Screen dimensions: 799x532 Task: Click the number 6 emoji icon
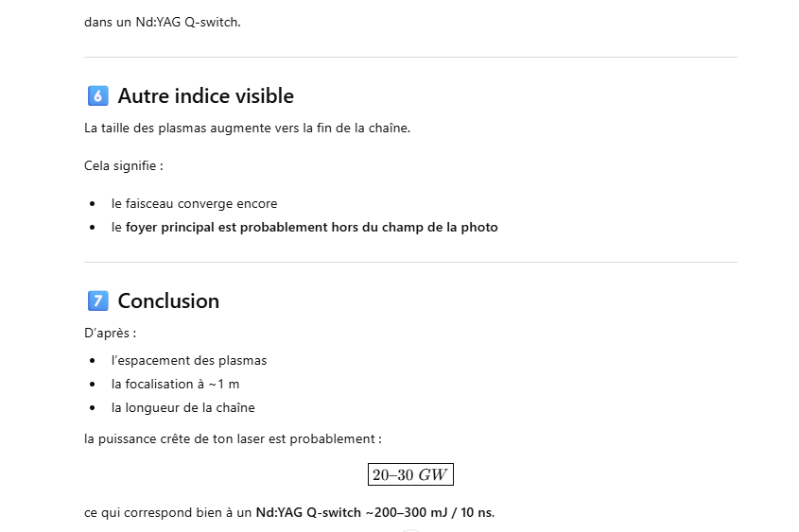pyautogui.click(x=96, y=95)
